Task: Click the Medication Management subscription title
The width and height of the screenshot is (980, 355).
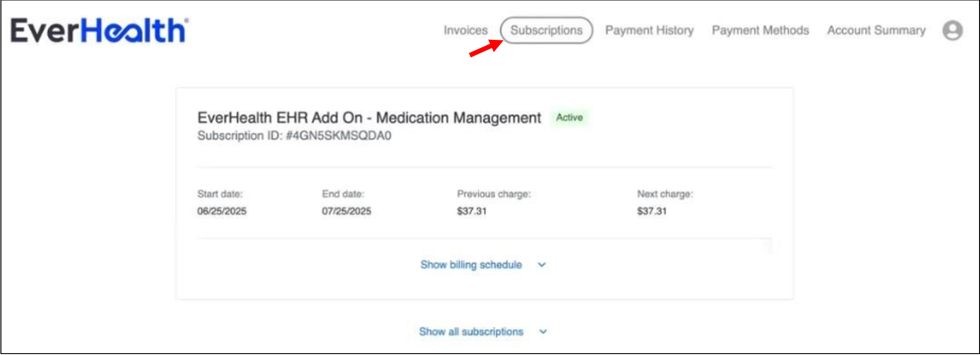Action: click(369, 118)
